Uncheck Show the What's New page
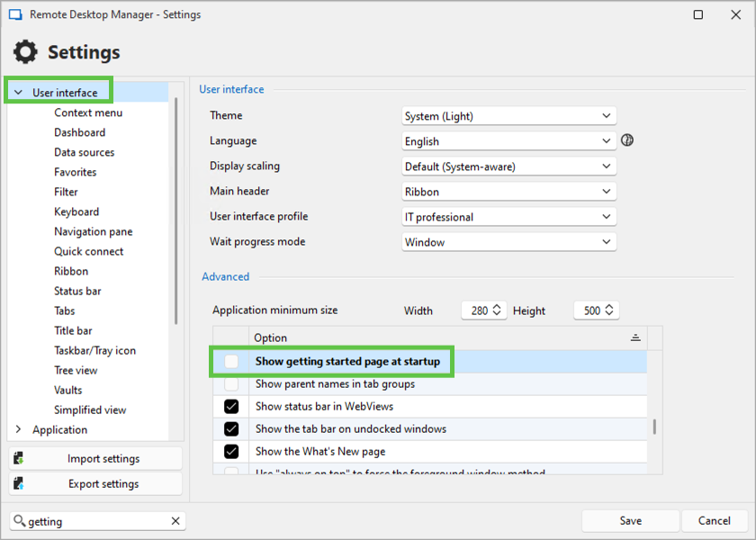 pyautogui.click(x=231, y=451)
